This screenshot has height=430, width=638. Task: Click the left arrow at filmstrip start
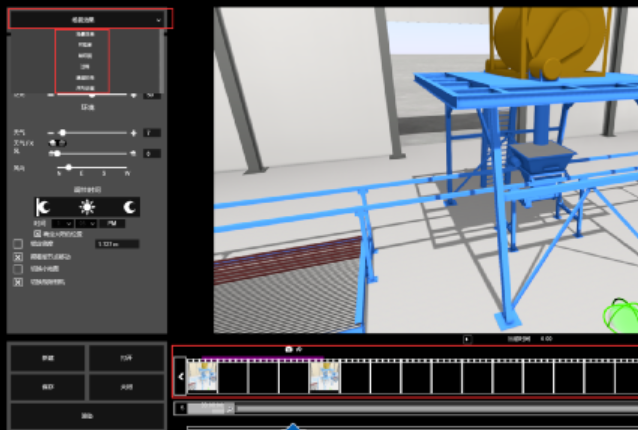(x=180, y=376)
